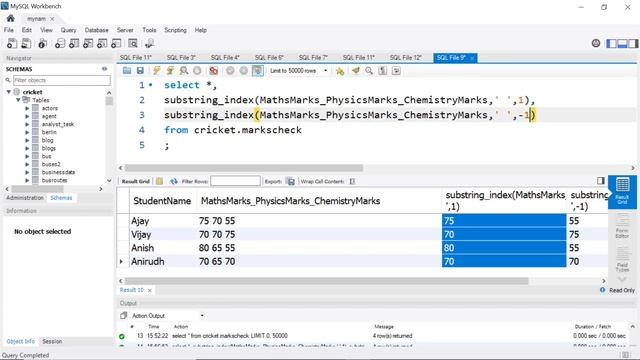Open the Scripting menu
Image resolution: width=640 pixels, height=360 pixels.
[x=175, y=30]
